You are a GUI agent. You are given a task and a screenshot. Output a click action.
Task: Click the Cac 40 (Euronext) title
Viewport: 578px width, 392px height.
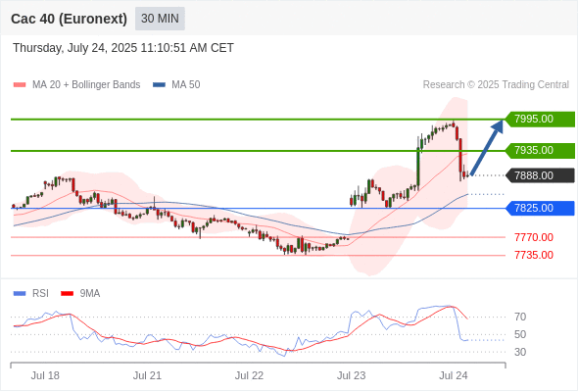pos(69,19)
